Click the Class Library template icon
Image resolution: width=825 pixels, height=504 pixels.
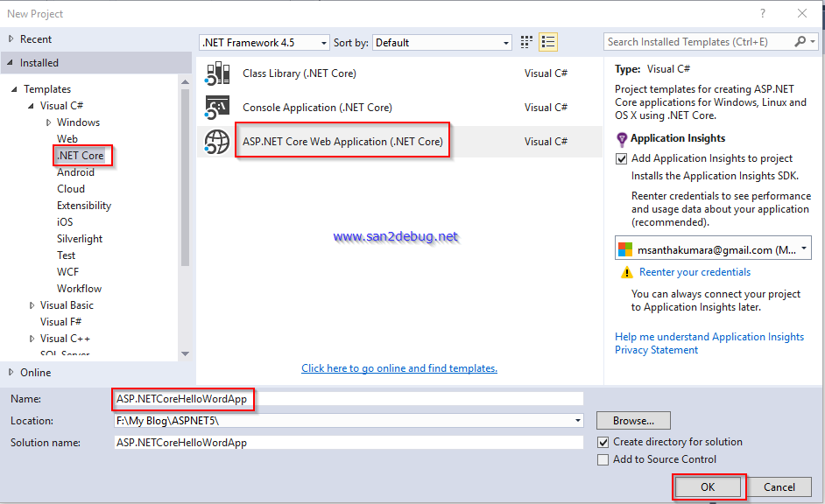coord(217,73)
